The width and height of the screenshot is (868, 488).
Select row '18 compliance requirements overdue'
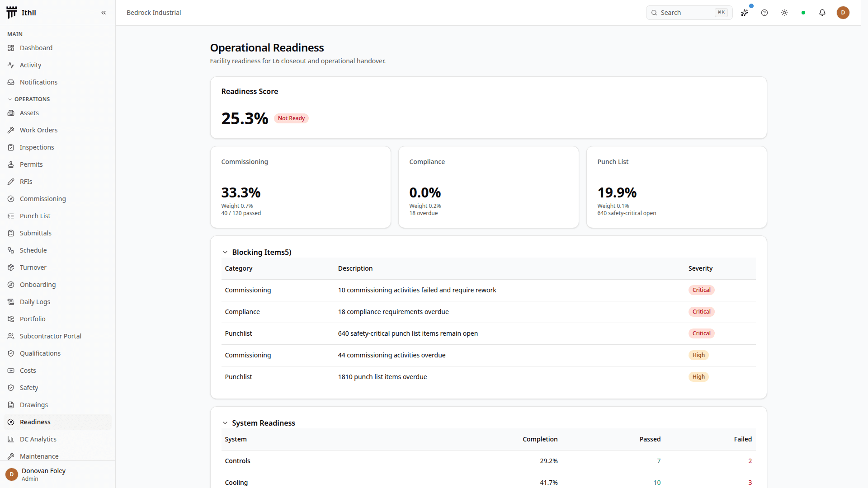489,312
